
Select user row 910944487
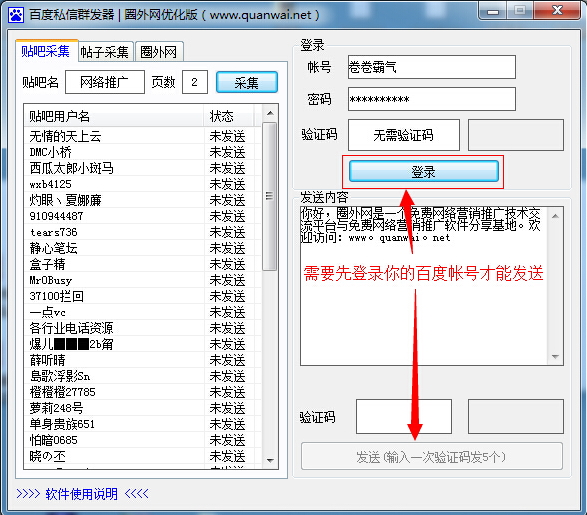coord(142,216)
